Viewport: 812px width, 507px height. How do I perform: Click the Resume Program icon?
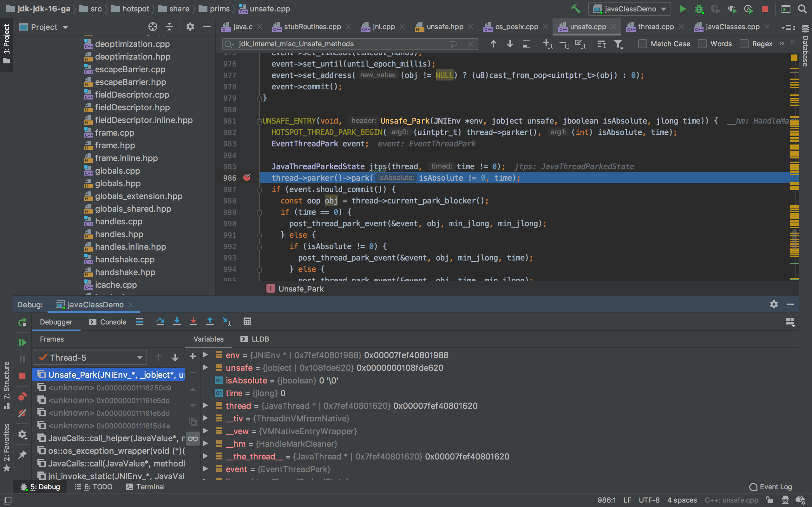(x=22, y=342)
